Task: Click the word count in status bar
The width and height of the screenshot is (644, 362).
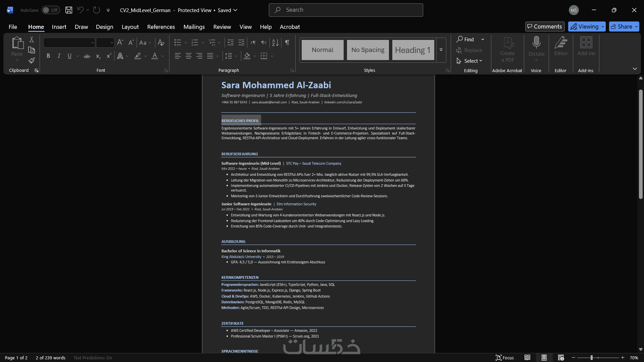Action: [x=51, y=358]
